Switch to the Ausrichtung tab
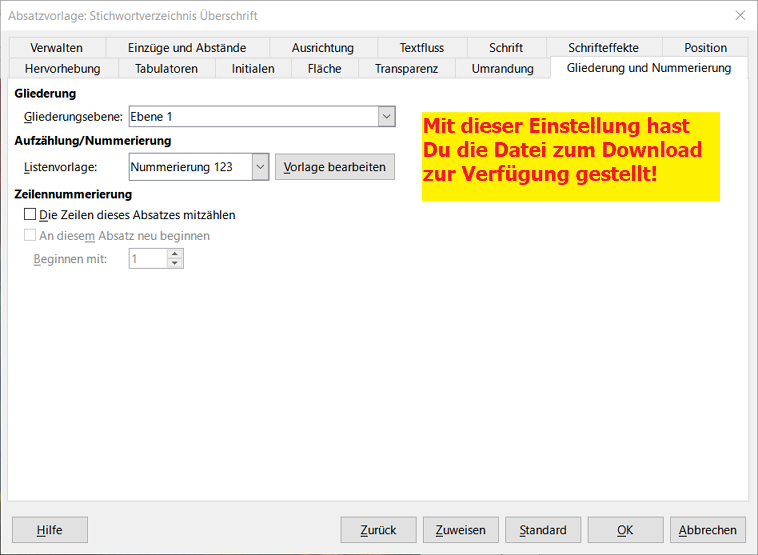This screenshot has height=555, width=758. (322, 47)
